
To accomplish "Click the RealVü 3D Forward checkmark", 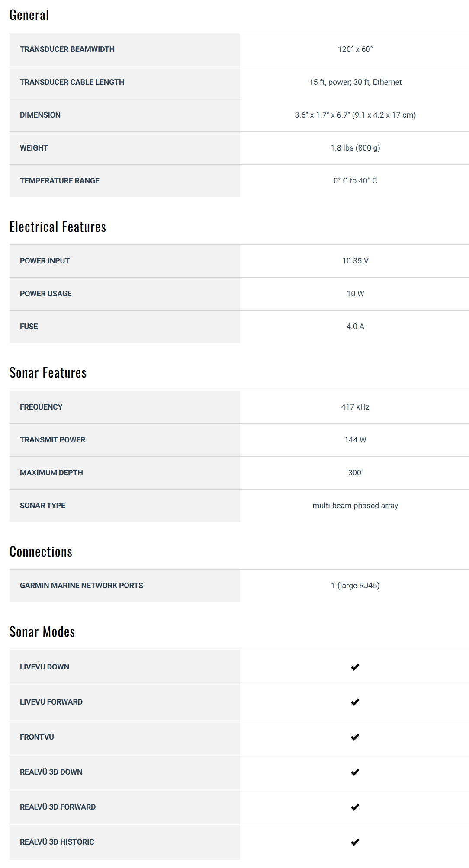I will [x=355, y=807].
